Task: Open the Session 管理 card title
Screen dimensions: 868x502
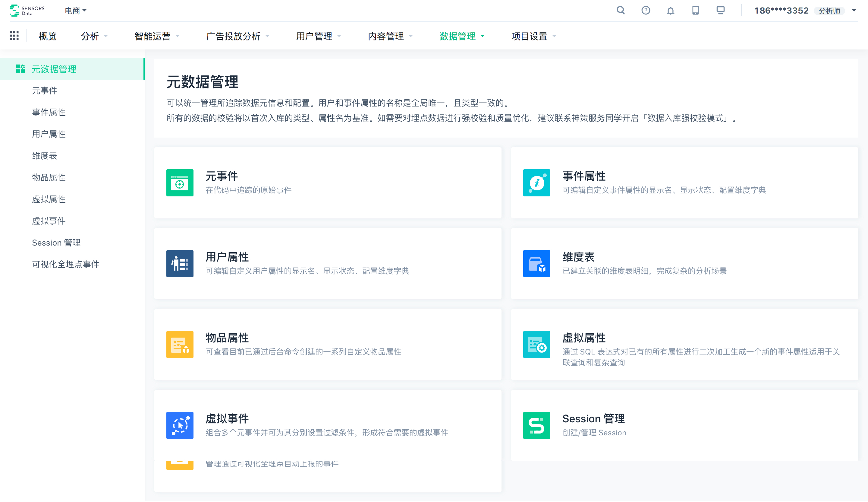Action: click(593, 418)
